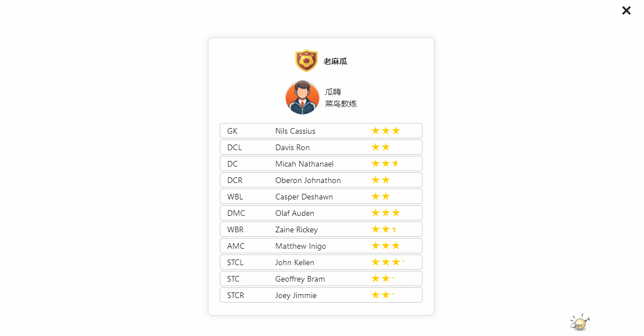Click the coach avatar portrait
Viewport: 644px width, 336px height.
pyautogui.click(x=302, y=97)
